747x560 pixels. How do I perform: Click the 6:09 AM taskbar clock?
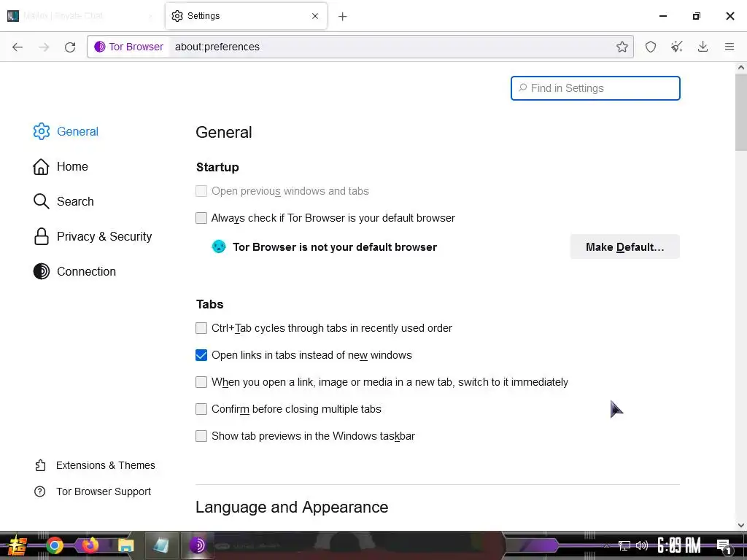(679, 545)
